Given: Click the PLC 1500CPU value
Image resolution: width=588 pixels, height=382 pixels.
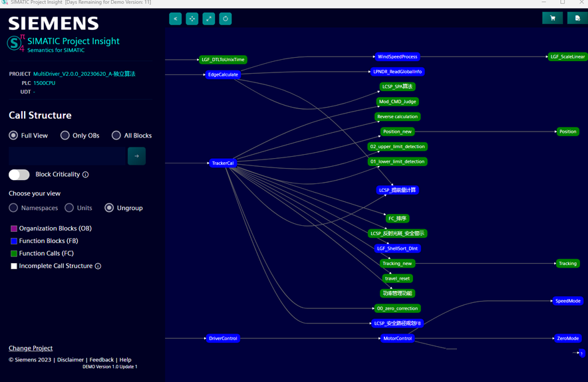Looking at the screenshot, I should pos(45,83).
